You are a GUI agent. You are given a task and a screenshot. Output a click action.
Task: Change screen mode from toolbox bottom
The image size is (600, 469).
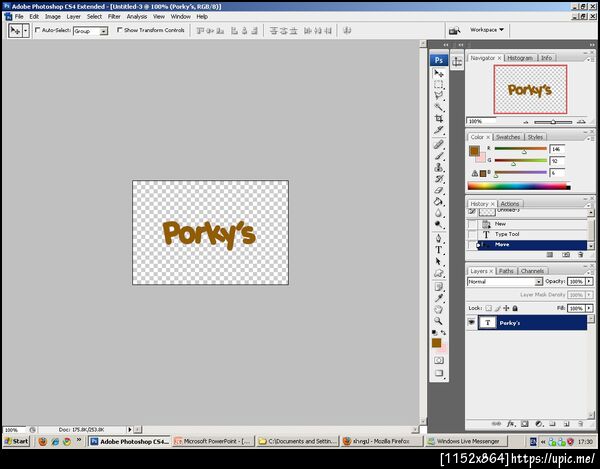[x=439, y=373]
